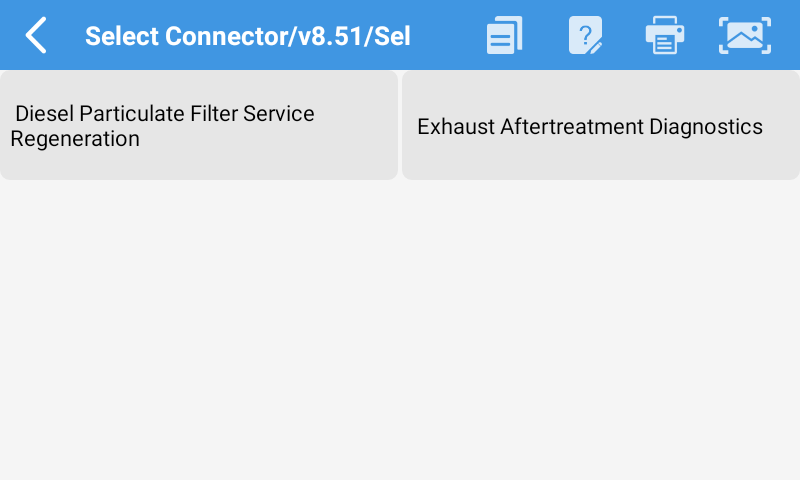Open the help feedback question-mark icon
Screen dimensions: 800x480
(x=585, y=36)
